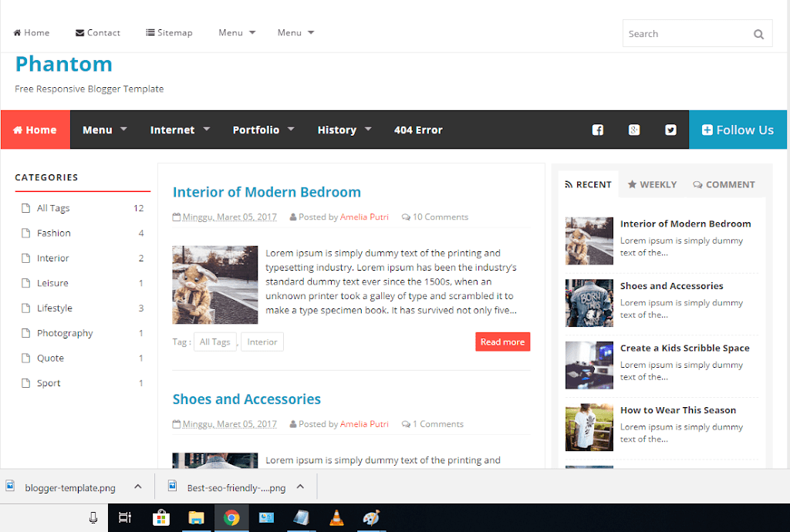The image size is (790, 532).
Task: Switch to the COMMENT tab
Action: pos(724,184)
